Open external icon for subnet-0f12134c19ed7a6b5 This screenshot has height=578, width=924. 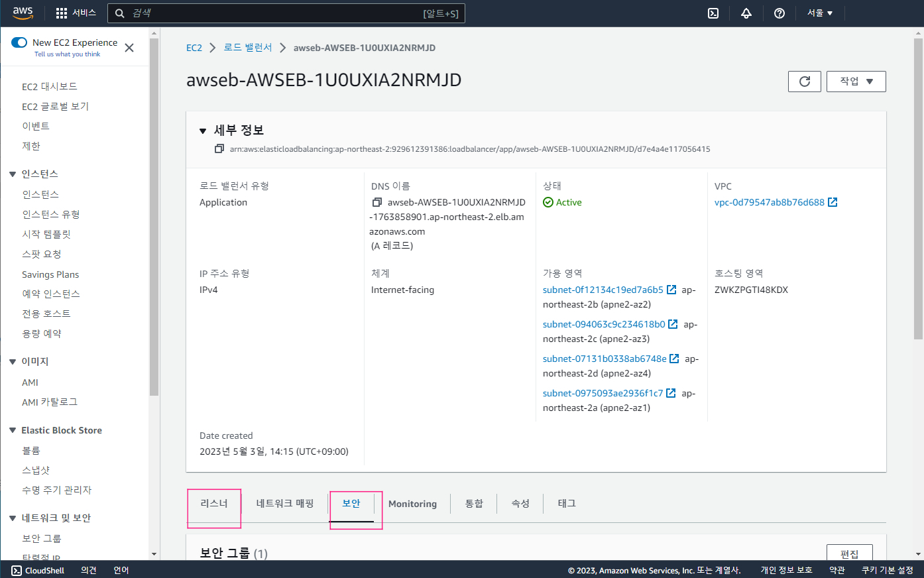click(671, 290)
